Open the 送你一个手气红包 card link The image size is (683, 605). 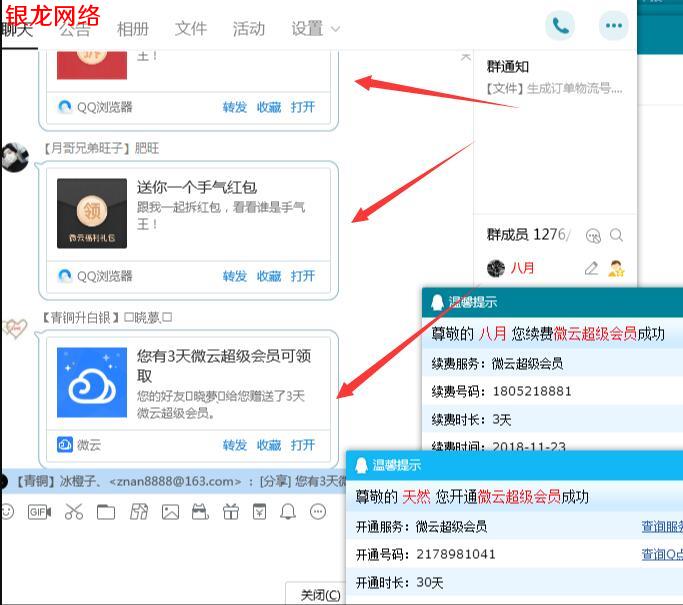click(x=303, y=276)
